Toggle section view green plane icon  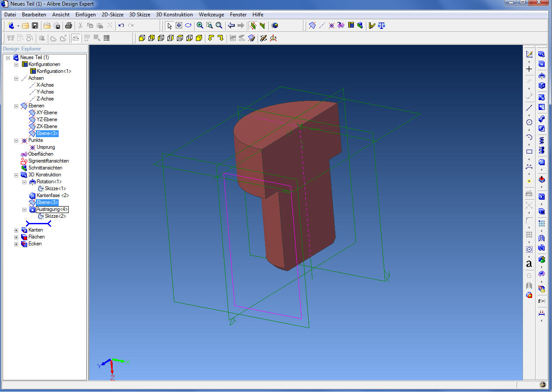[262, 25]
